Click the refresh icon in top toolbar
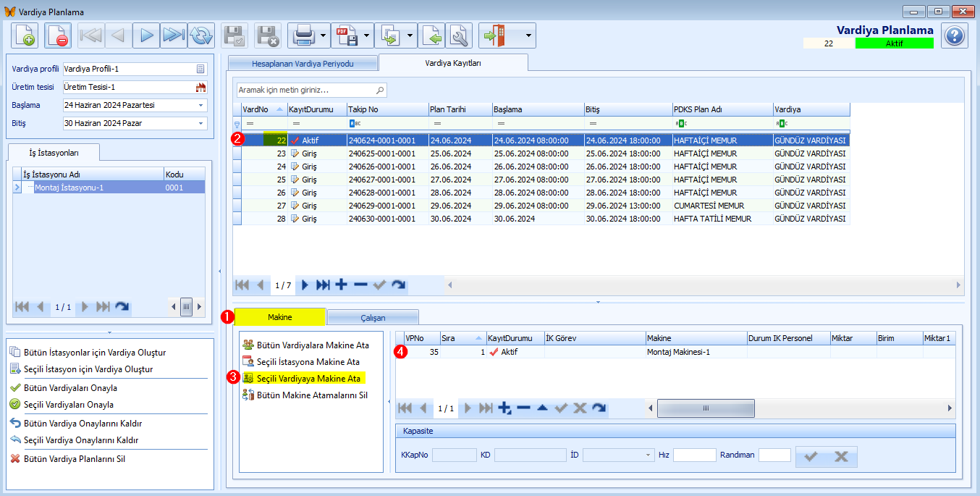The image size is (980, 496). click(200, 35)
